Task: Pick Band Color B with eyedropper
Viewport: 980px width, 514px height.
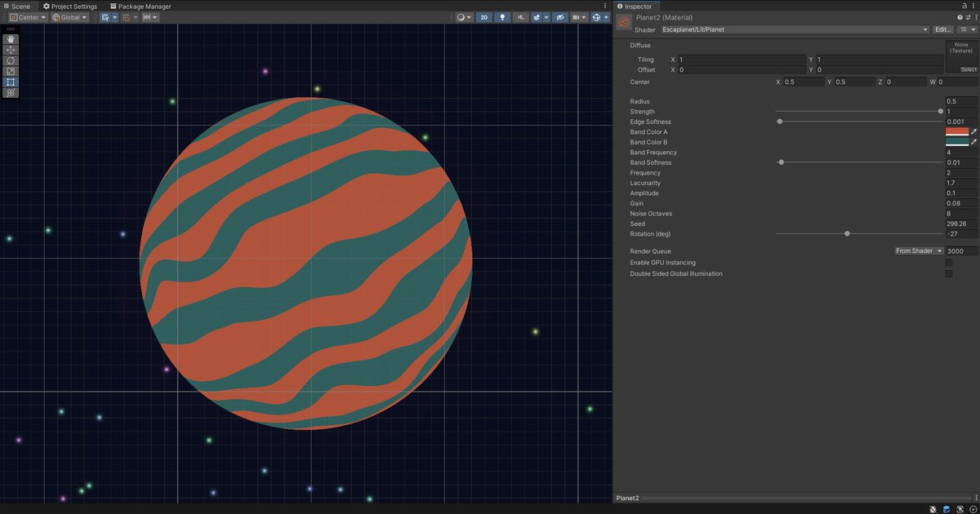Action: [973, 142]
